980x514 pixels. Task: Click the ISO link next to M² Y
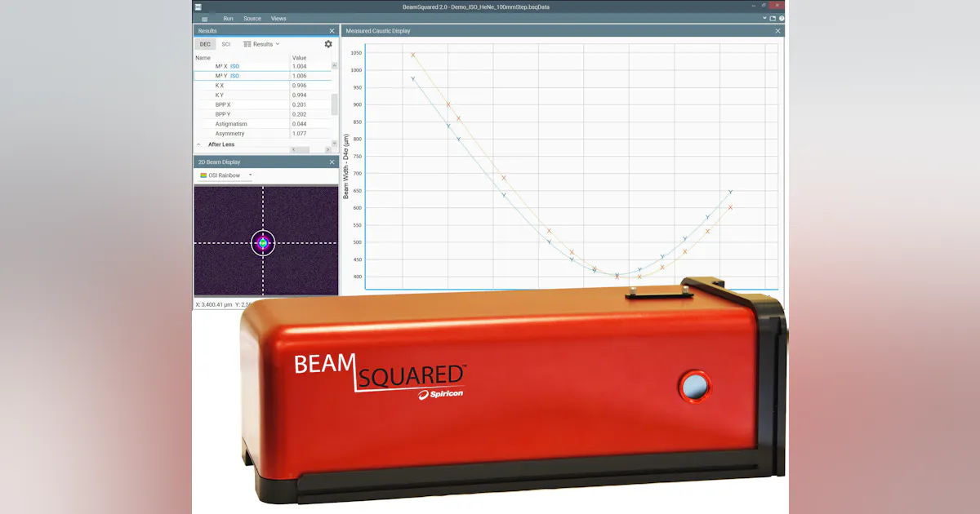234,76
